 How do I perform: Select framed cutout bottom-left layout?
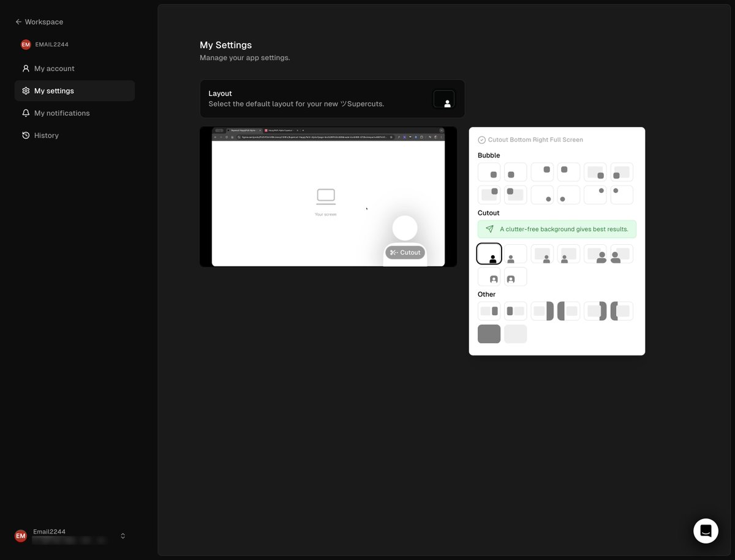(x=516, y=276)
